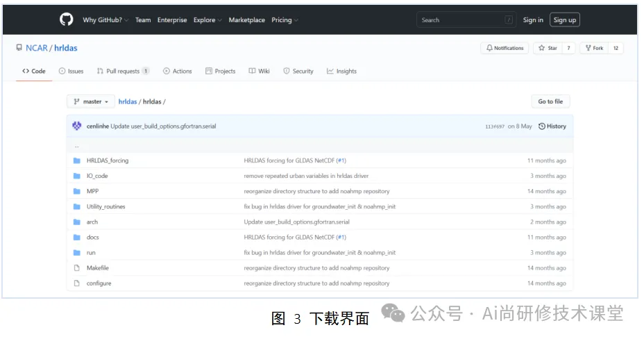Open #1 pull request link in HRLDAS_forcing row

341,160
